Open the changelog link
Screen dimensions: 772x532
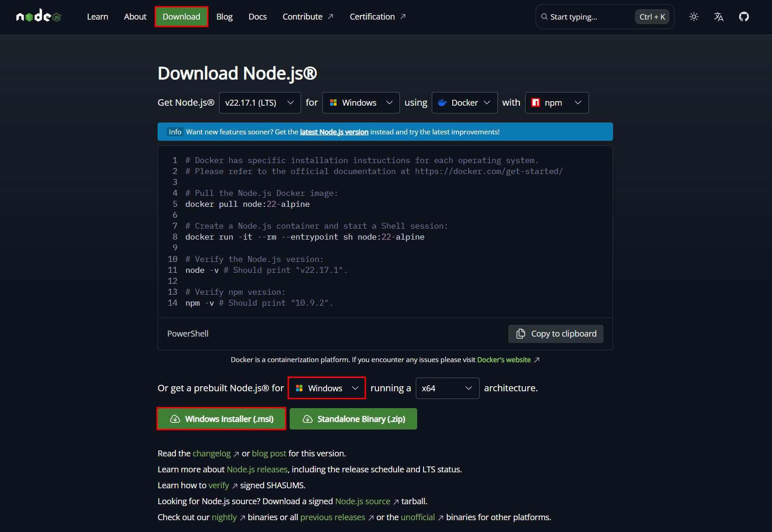[211, 453]
